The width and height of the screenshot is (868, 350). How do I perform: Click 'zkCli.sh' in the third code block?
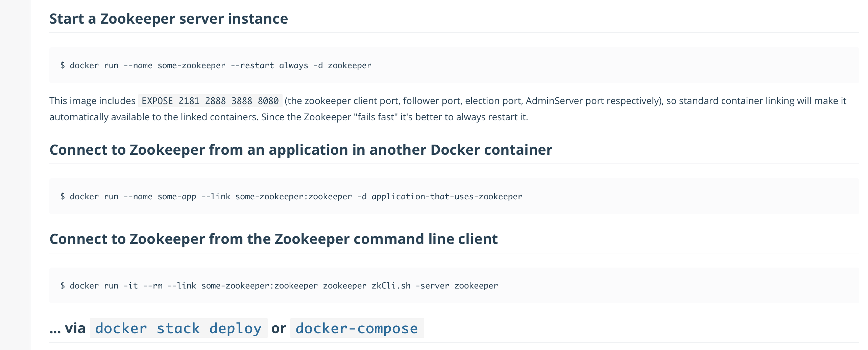(x=391, y=286)
